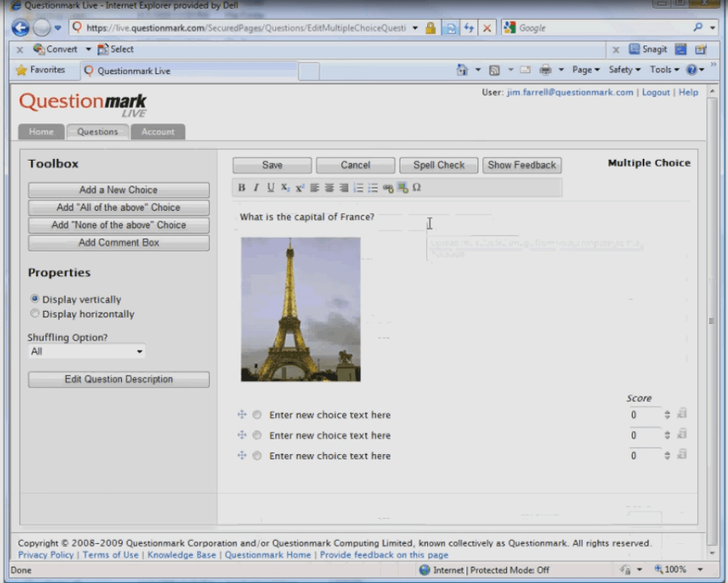Switch to the Home tab
The height and width of the screenshot is (583, 728).
point(41,132)
